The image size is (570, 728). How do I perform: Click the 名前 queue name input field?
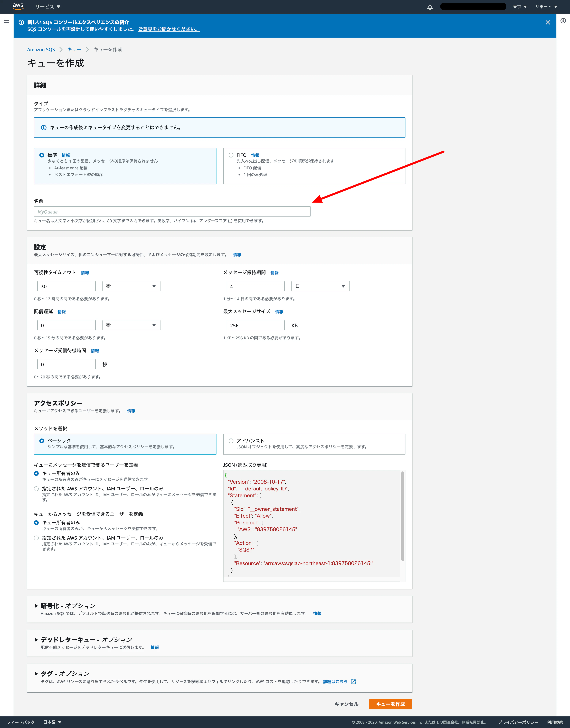click(172, 212)
